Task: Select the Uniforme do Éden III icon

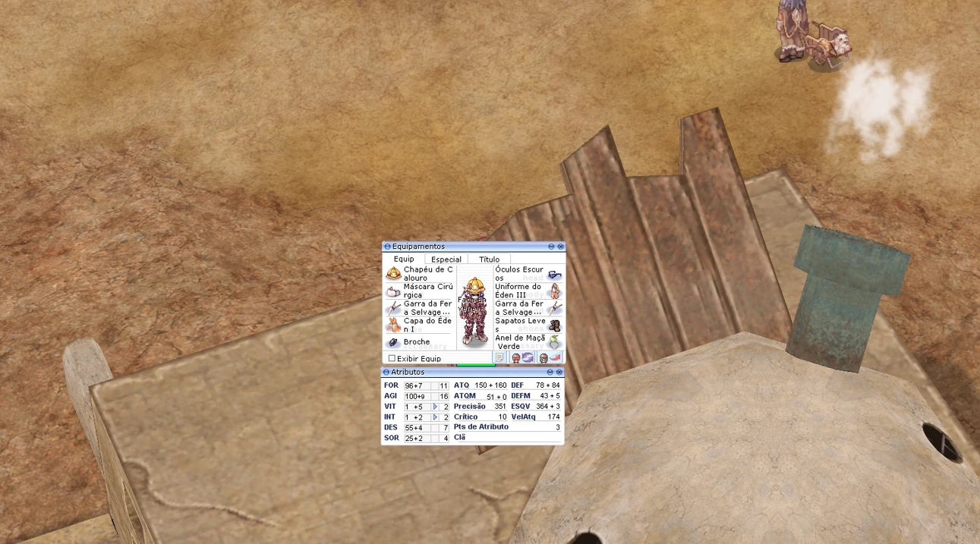Action: coord(555,291)
